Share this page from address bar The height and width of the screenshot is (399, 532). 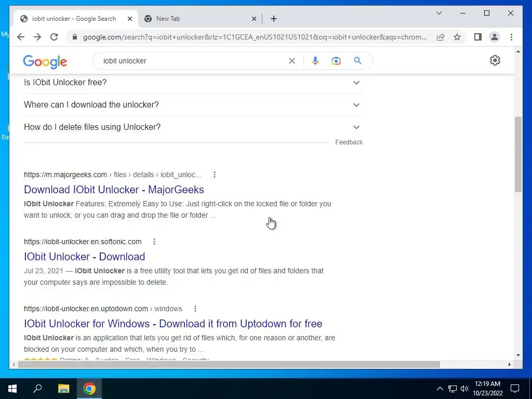(441, 37)
